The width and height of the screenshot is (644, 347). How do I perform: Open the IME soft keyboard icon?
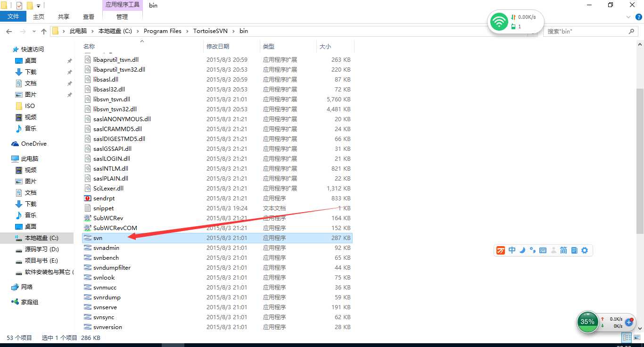543,250
